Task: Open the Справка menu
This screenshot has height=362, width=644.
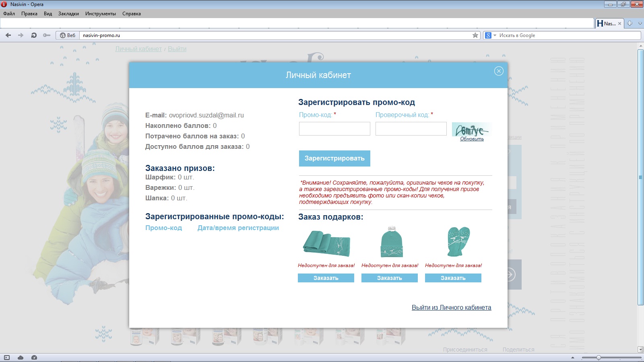Action: tap(132, 14)
